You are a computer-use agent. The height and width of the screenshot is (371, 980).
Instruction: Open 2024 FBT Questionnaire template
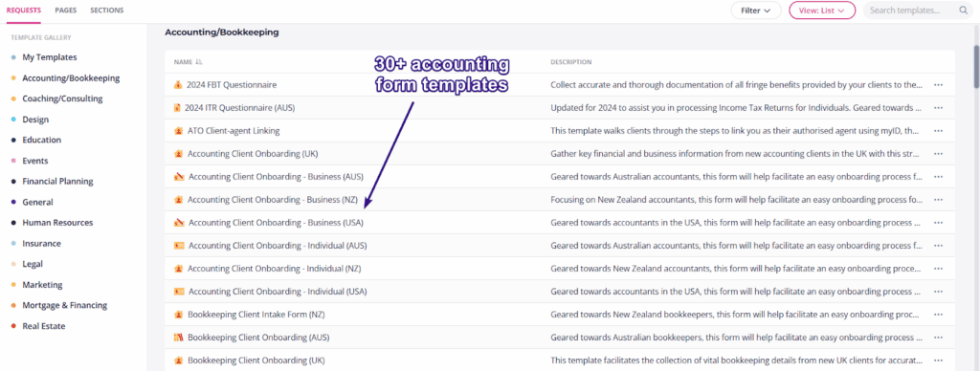[x=232, y=84]
